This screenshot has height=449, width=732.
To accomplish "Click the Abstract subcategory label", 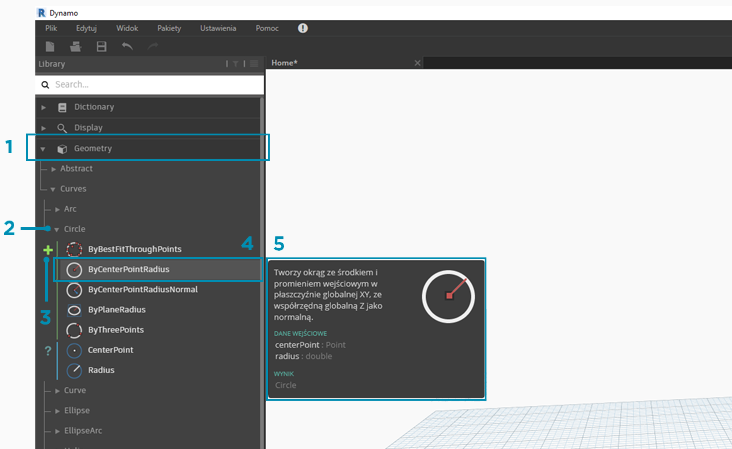I will pos(76,168).
